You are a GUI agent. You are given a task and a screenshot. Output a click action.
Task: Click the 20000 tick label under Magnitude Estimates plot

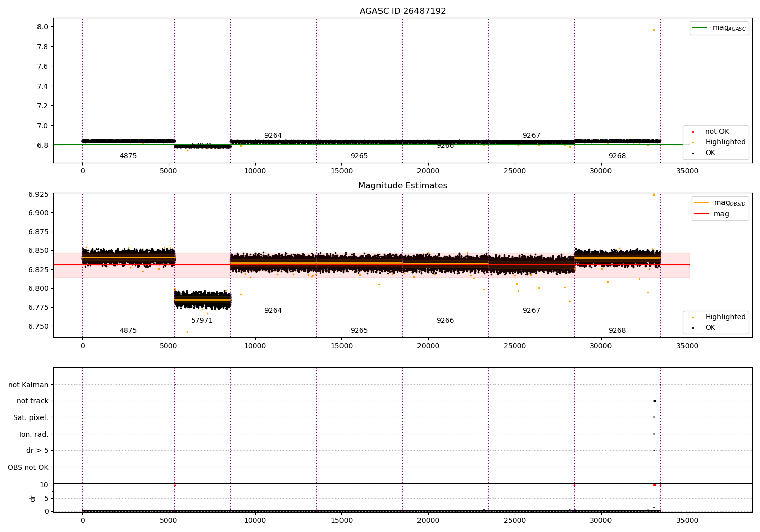pyautogui.click(x=428, y=346)
